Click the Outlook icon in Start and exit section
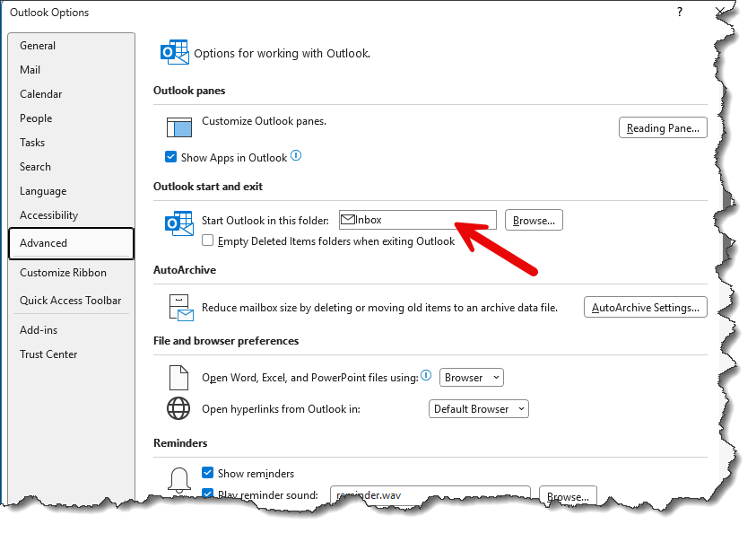Screen dimensions: 756x533 click(x=178, y=223)
